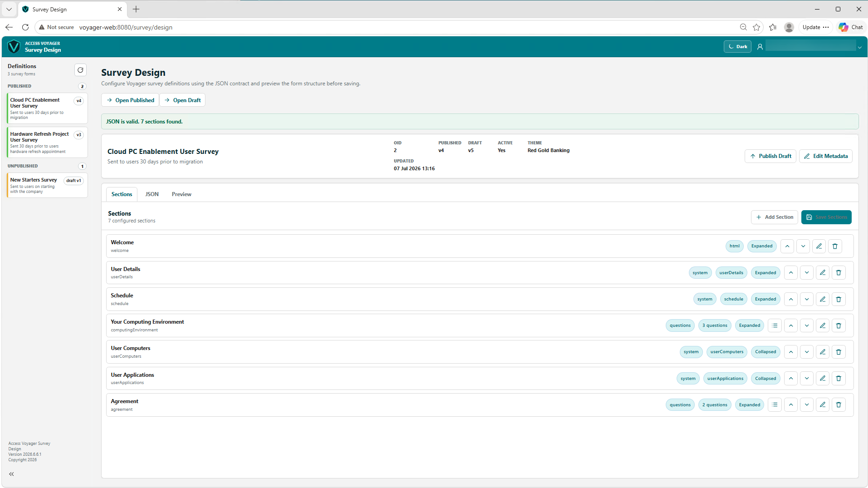Open Copilot Chat in browser
This screenshot has height=488, width=868.
click(x=851, y=27)
